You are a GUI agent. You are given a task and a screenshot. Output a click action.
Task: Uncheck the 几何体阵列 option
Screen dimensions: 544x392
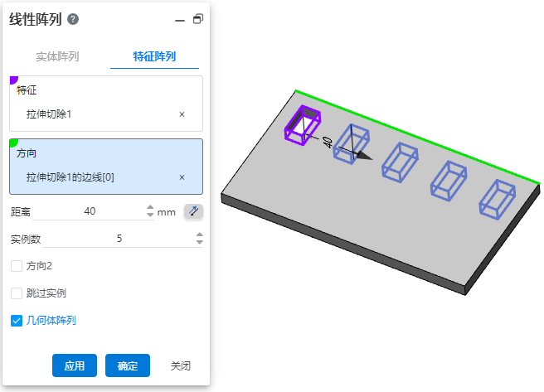click(17, 321)
